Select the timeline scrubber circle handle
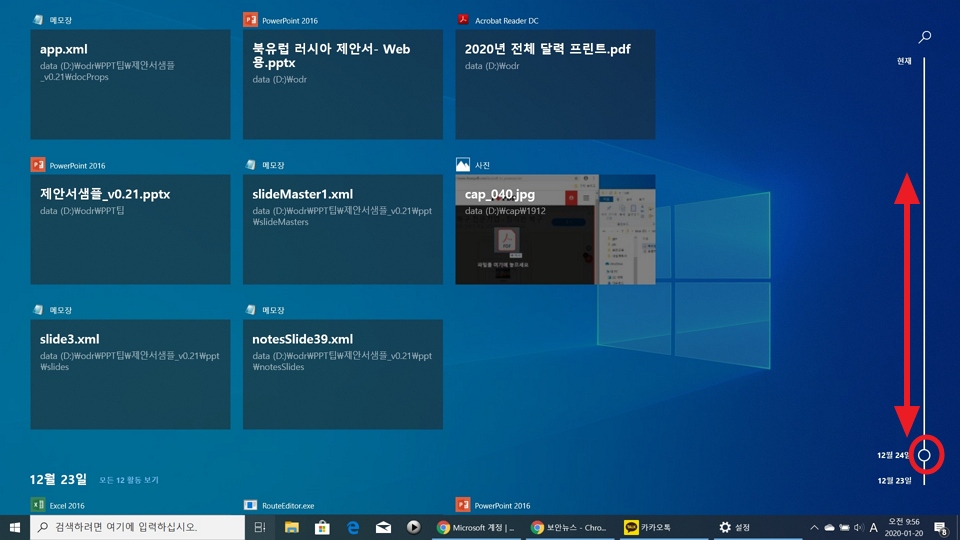 pos(924,455)
